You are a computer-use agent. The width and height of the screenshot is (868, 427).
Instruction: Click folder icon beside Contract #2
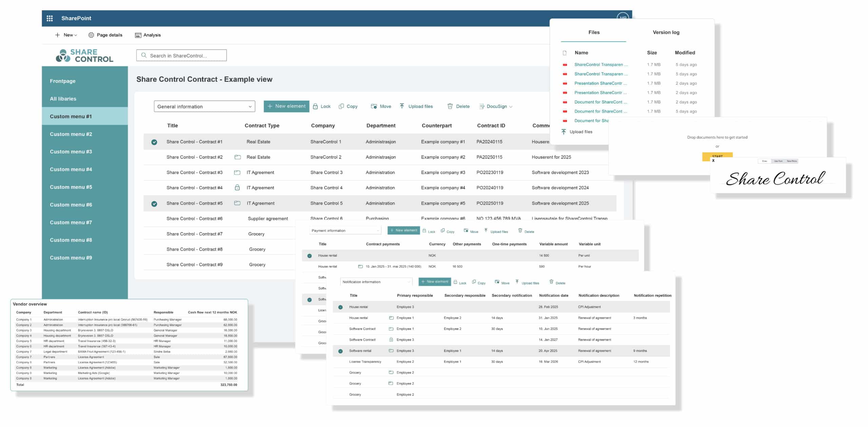coord(238,157)
